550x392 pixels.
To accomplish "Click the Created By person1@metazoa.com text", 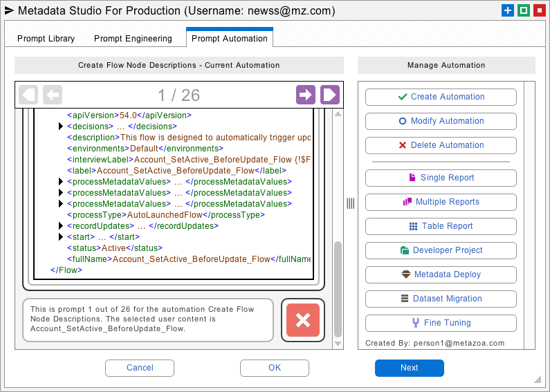I will [x=435, y=344].
